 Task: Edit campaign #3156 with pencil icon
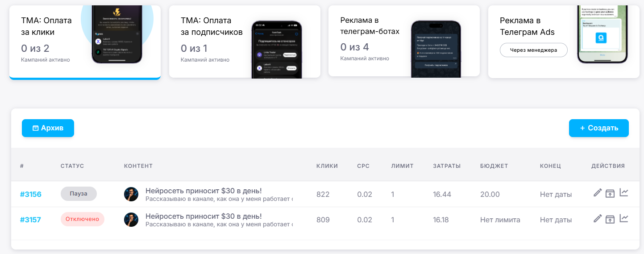point(598,193)
